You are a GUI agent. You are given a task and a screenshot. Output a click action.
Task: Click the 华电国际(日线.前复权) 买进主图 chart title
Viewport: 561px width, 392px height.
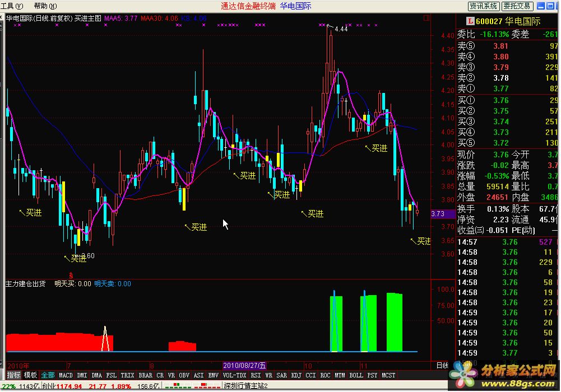click(54, 18)
